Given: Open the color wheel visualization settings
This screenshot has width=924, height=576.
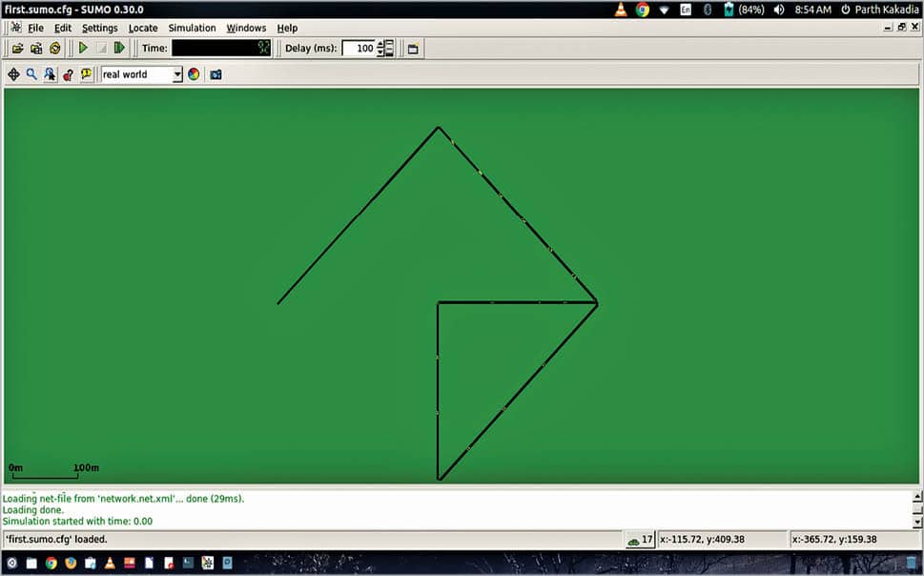Looking at the screenshot, I should click(x=194, y=74).
